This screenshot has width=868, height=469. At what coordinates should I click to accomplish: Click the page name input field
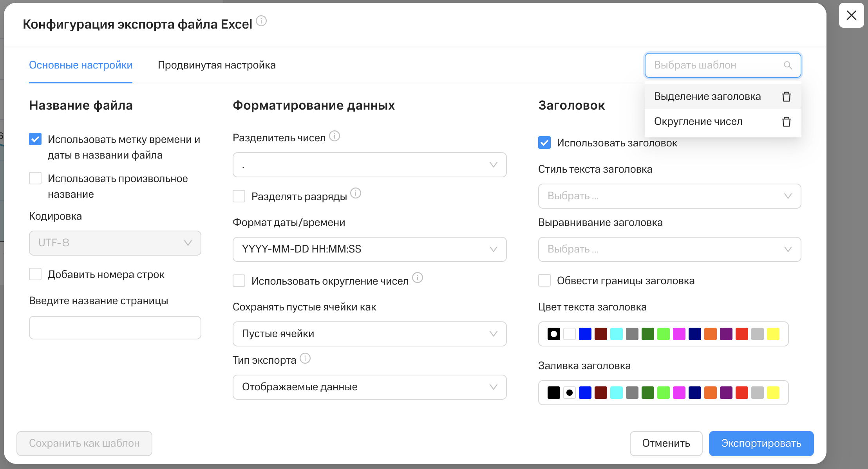pos(115,328)
